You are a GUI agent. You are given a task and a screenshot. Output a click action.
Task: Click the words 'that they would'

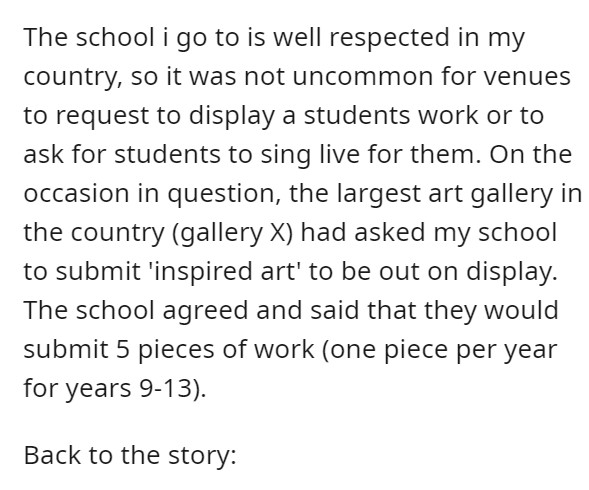point(463,310)
